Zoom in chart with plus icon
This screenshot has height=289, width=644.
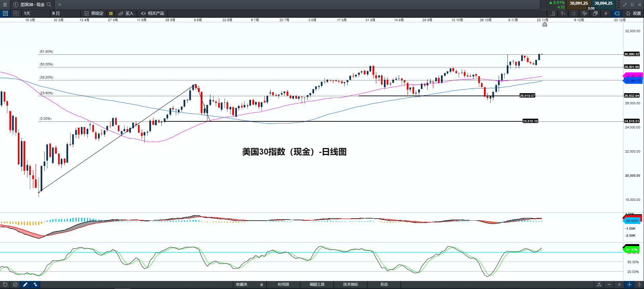[619, 285]
